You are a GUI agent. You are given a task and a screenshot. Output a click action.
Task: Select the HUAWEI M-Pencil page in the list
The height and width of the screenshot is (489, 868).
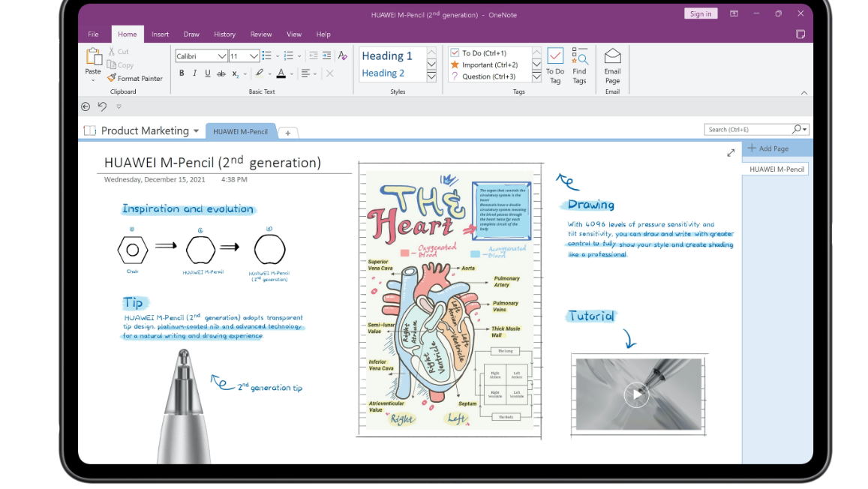click(x=776, y=169)
